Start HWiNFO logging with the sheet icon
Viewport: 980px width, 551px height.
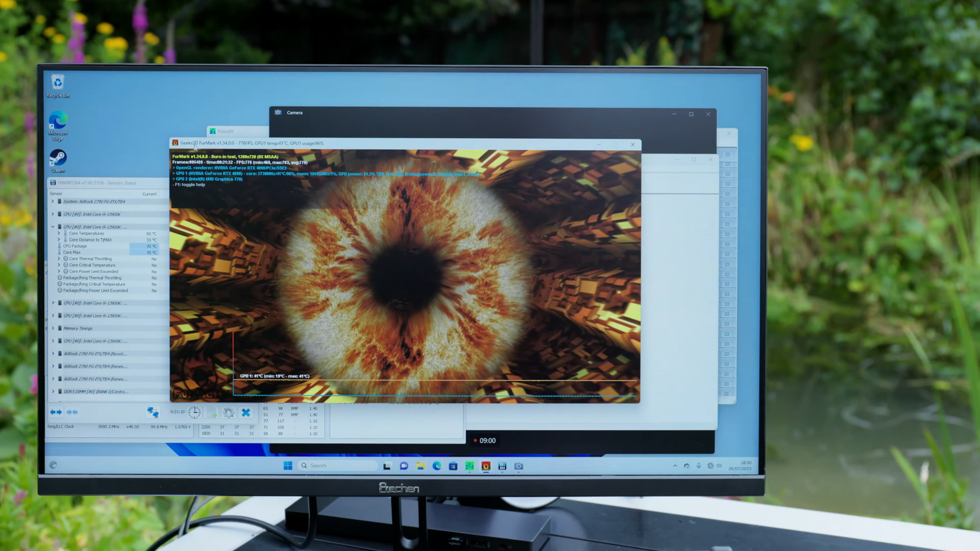tap(212, 412)
